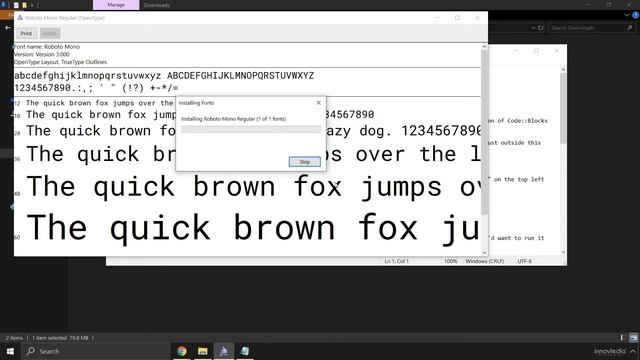Close the Notepad window
Screen dimensions: 640x360
(556, 51)
